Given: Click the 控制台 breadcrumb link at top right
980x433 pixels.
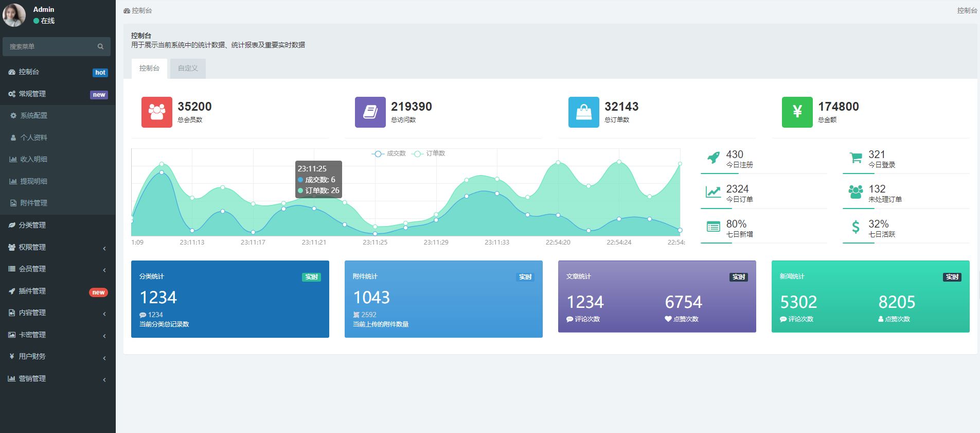Looking at the screenshot, I should tap(967, 10).
